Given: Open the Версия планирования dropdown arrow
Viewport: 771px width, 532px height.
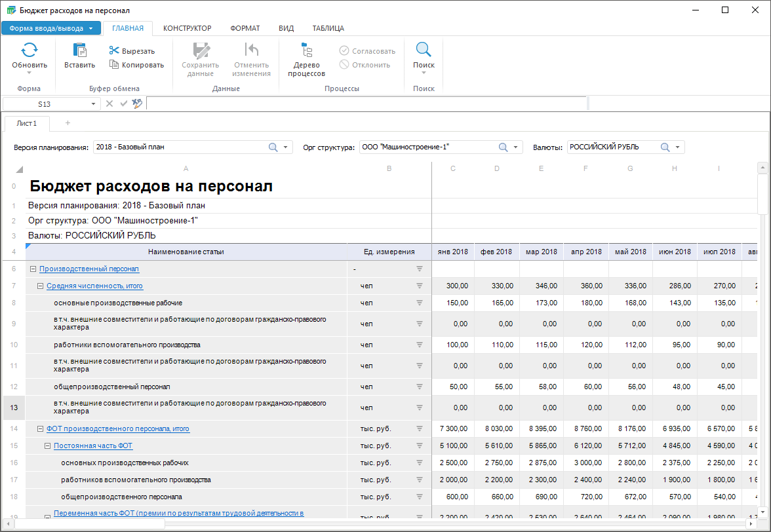Looking at the screenshot, I should point(286,147).
